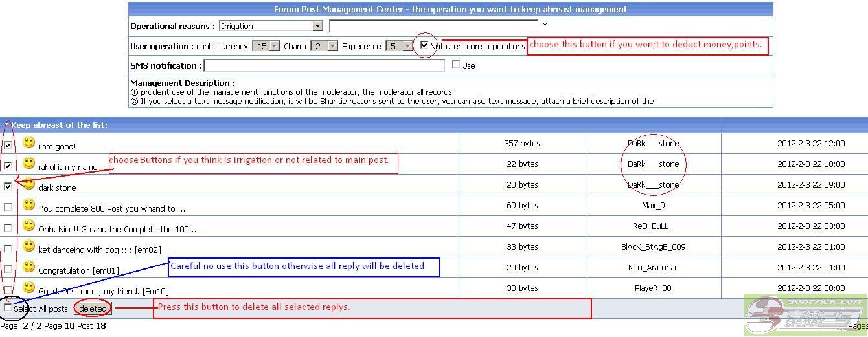Uncheck the 'Not user scores operations' checkbox
This screenshot has width=868, height=337.
(x=424, y=45)
